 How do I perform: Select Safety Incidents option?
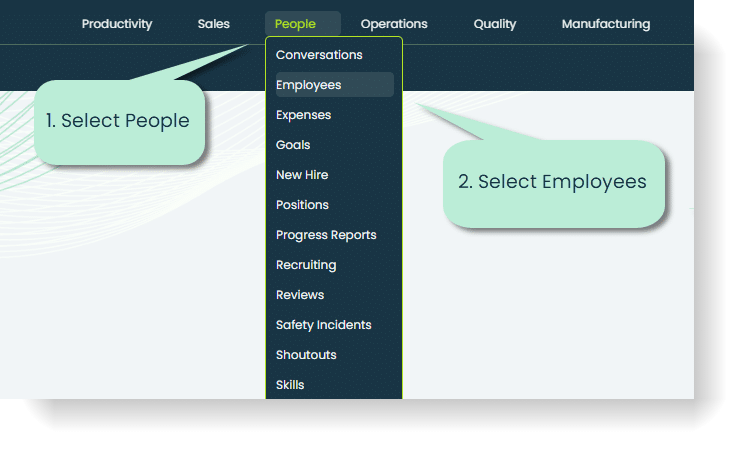pyautogui.click(x=323, y=325)
